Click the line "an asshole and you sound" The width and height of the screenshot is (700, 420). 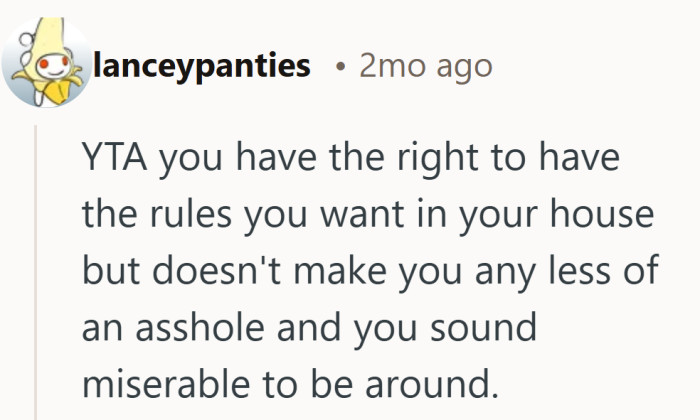(x=311, y=327)
